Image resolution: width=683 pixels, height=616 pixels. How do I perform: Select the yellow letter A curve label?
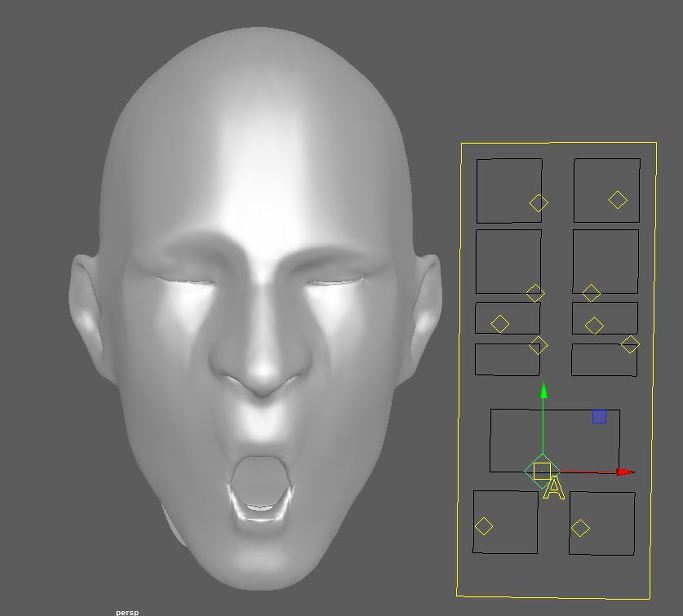pyautogui.click(x=554, y=488)
